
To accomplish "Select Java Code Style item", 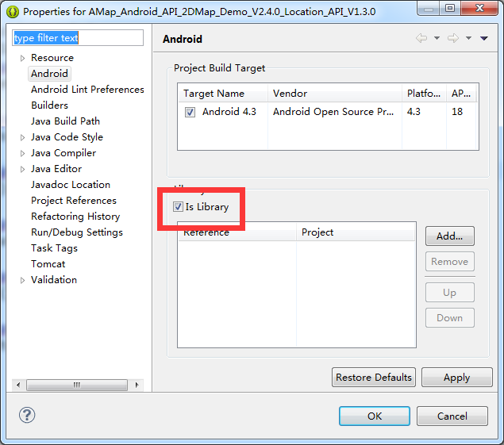I will tap(67, 137).
